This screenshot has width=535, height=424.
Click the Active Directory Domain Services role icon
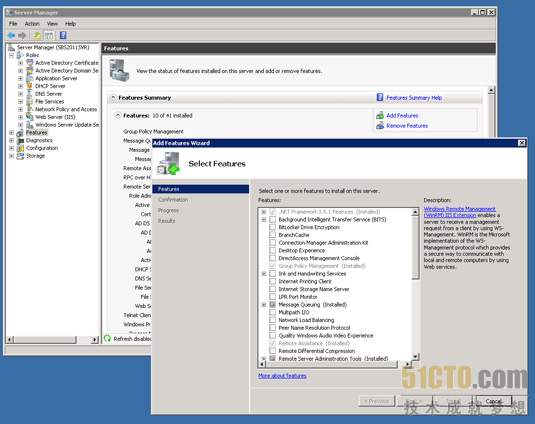tap(30, 71)
